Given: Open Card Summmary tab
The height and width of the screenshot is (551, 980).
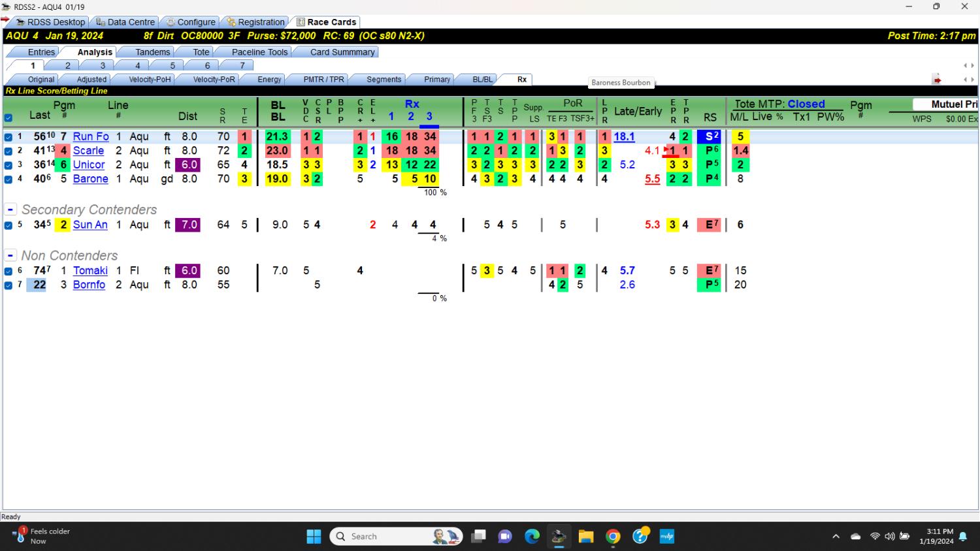Looking at the screenshot, I should click(x=342, y=52).
